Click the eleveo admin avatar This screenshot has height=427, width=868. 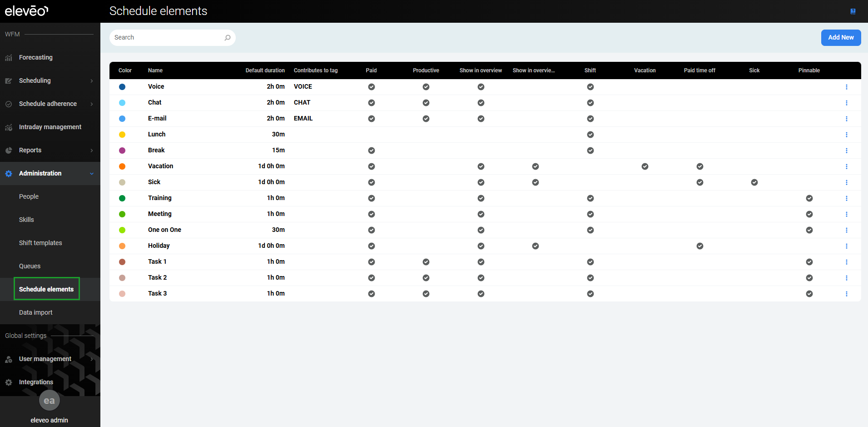click(x=50, y=401)
